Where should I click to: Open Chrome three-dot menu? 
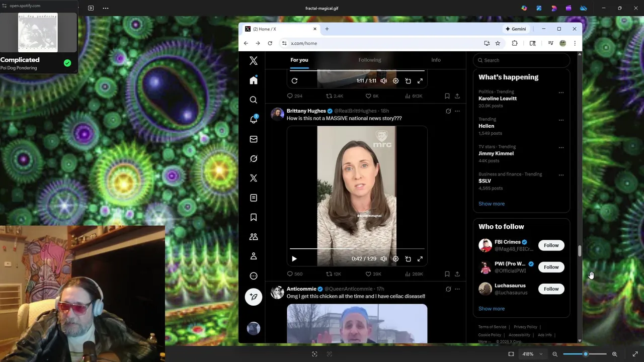[575, 43]
